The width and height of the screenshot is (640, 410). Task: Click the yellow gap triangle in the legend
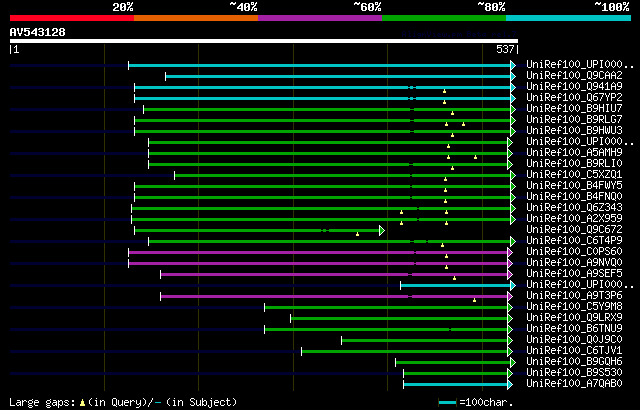coord(82,403)
